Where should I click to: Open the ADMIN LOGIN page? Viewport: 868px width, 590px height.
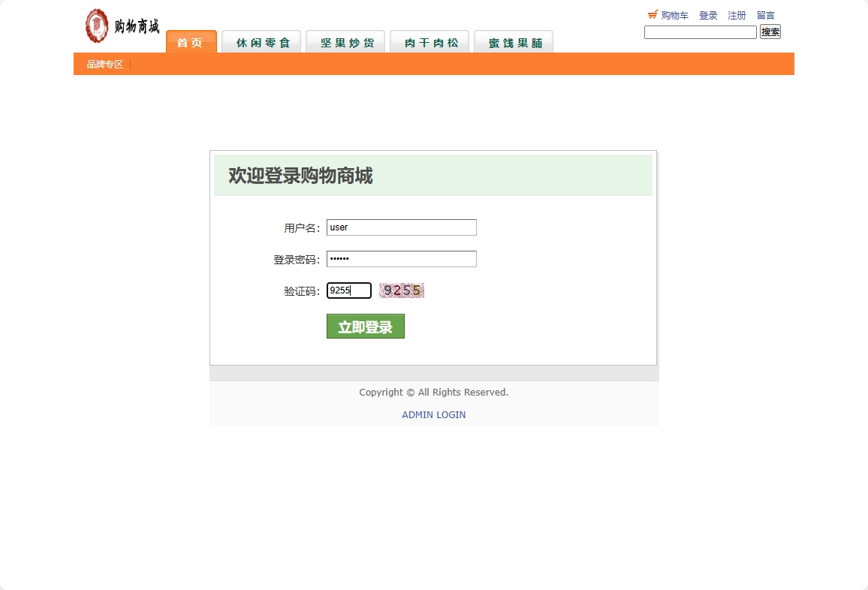[433, 414]
